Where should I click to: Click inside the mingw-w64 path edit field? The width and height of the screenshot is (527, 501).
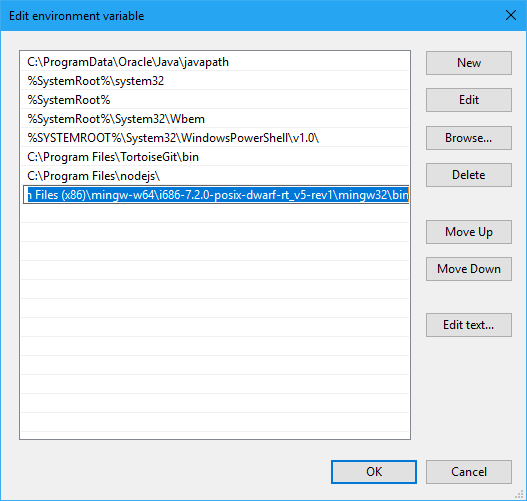click(216, 195)
